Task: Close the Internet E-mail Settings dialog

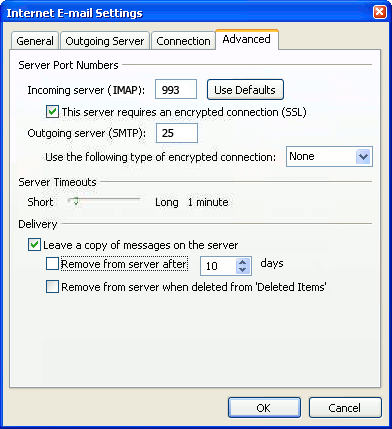Action: click(379, 13)
